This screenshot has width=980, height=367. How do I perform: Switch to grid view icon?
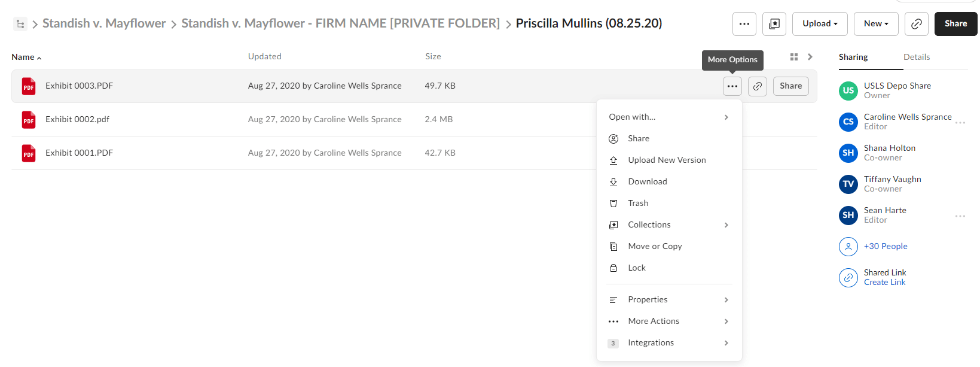[794, 57]
